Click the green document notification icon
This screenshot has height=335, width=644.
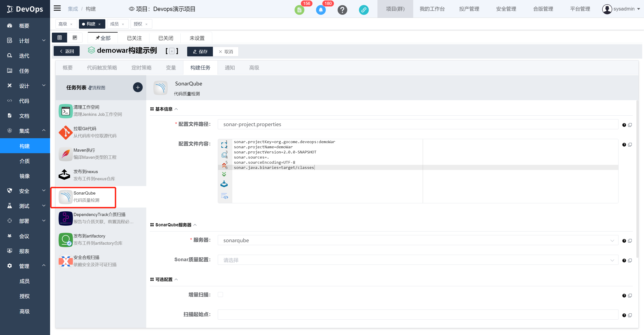click(x=299, y=10)
